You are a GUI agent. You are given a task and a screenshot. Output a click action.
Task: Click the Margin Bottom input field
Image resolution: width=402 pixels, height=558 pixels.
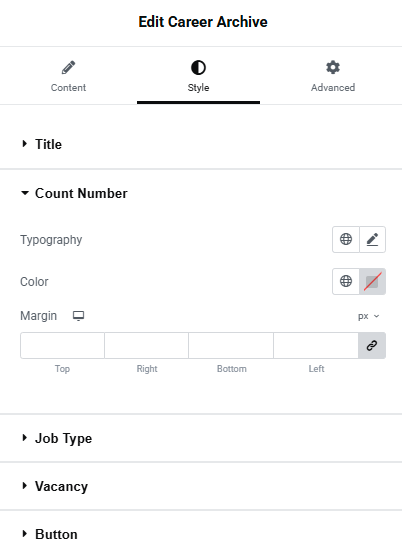pos(231,345)
